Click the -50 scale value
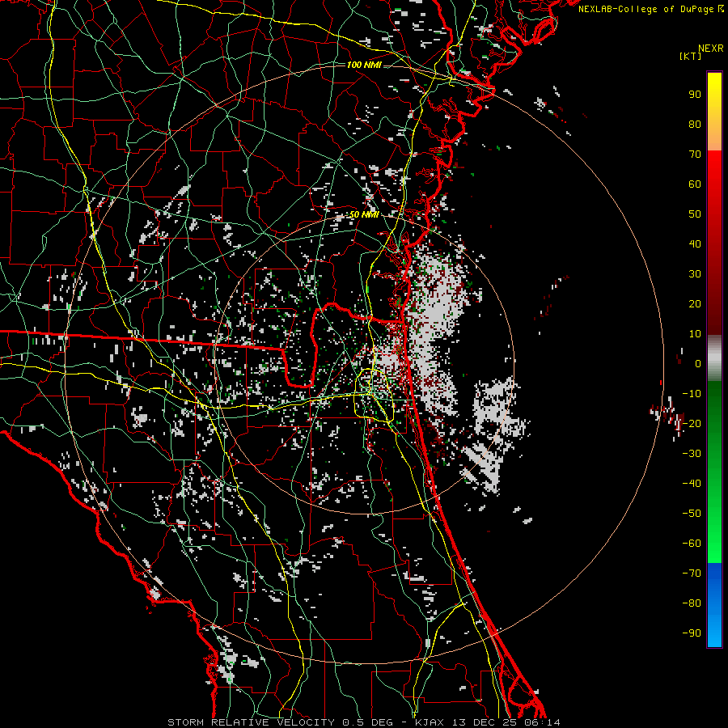 692,514
